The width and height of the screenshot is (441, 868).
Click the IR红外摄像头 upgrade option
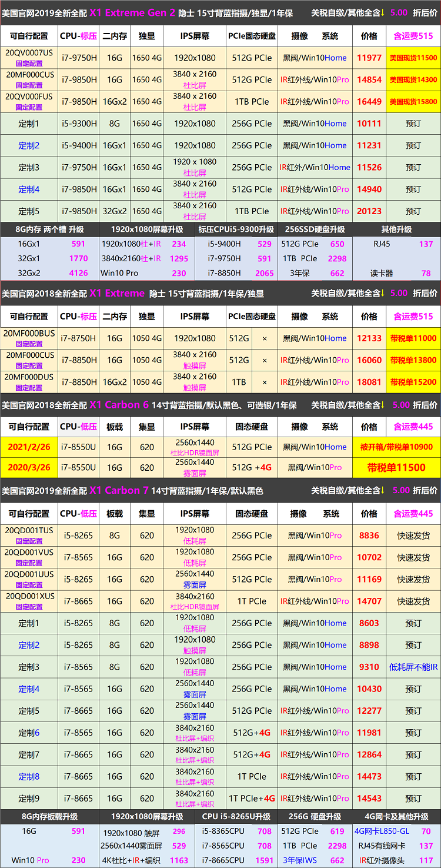click(x=386, y=860)
